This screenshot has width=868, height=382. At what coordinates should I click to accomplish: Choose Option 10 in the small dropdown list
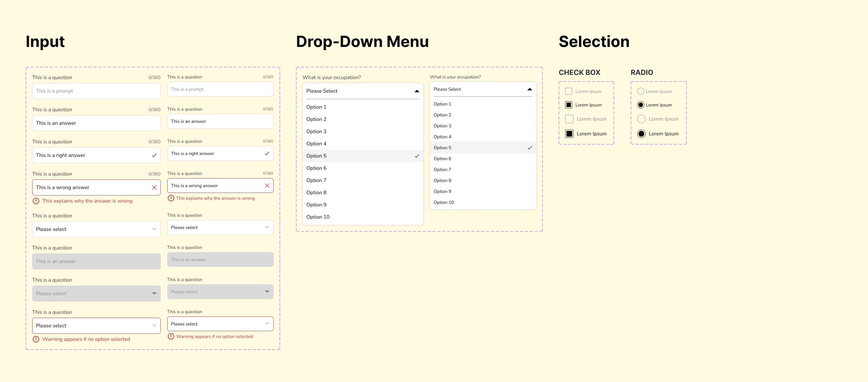443,202
